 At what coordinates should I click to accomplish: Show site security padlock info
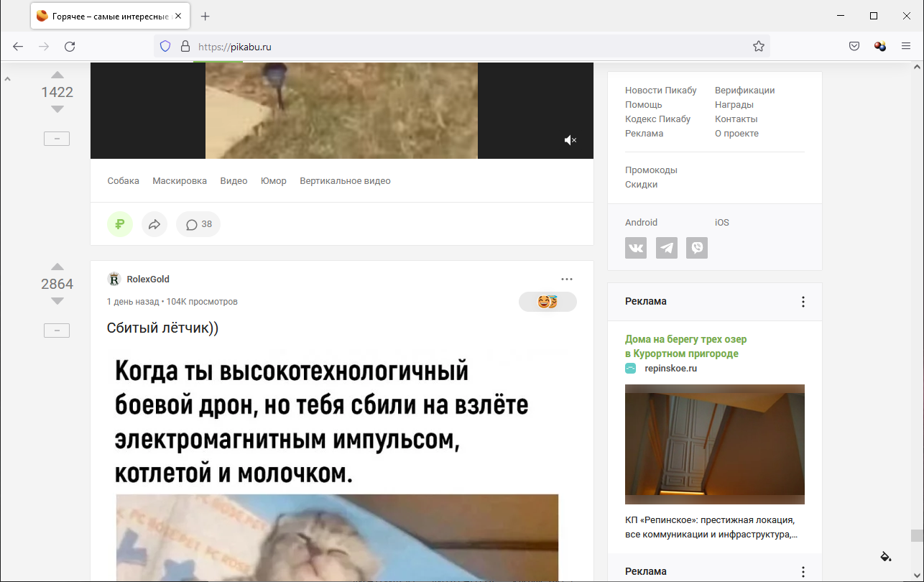click(185, 46)
